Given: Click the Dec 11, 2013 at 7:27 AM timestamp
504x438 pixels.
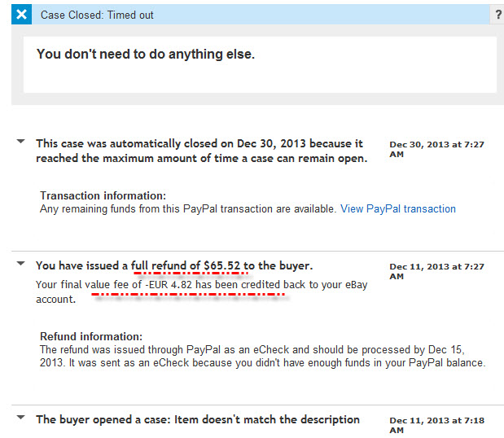Looking at the screenshot, I should (x=436, y=271).
